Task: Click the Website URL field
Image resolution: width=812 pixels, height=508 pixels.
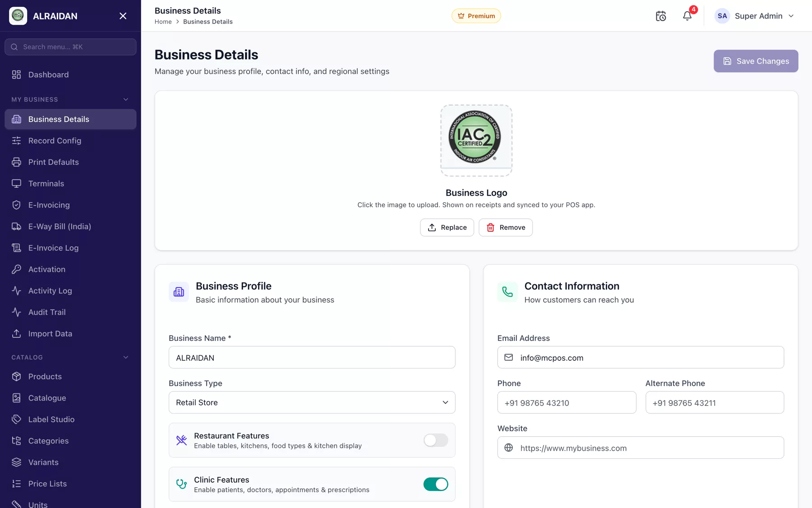Action: tap(641, 447)
